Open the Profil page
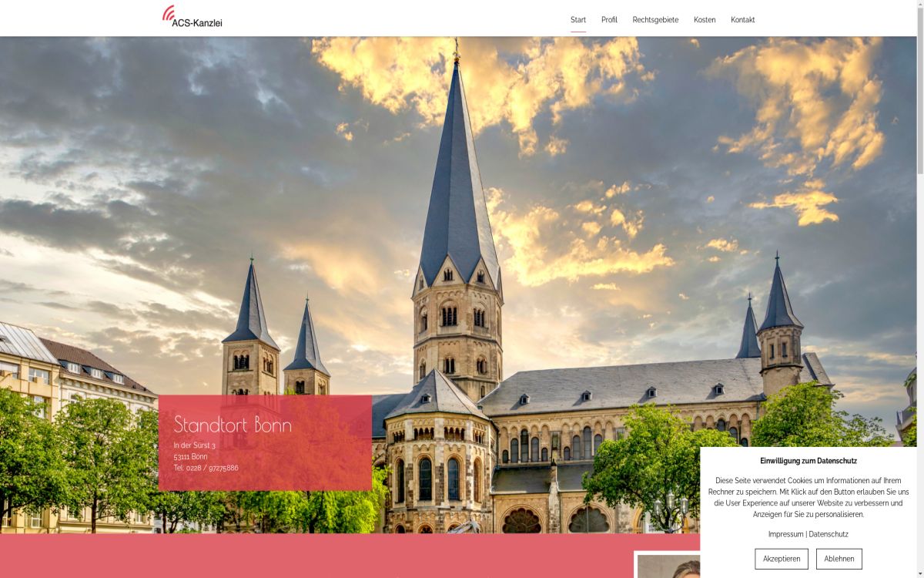The width and height of the screenshot is (924, 578). (608, 19)
